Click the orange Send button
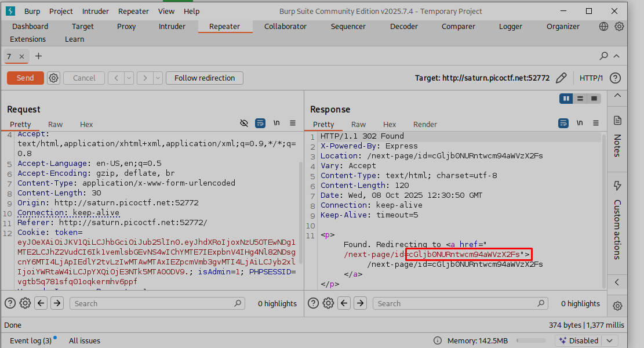Screen dimensions: 644x348 [26, 78]
